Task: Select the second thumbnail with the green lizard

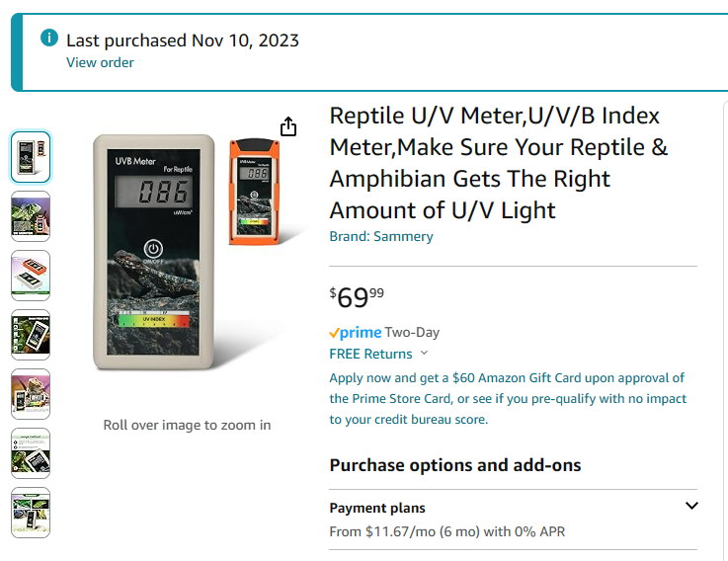Action: (31, 216)
